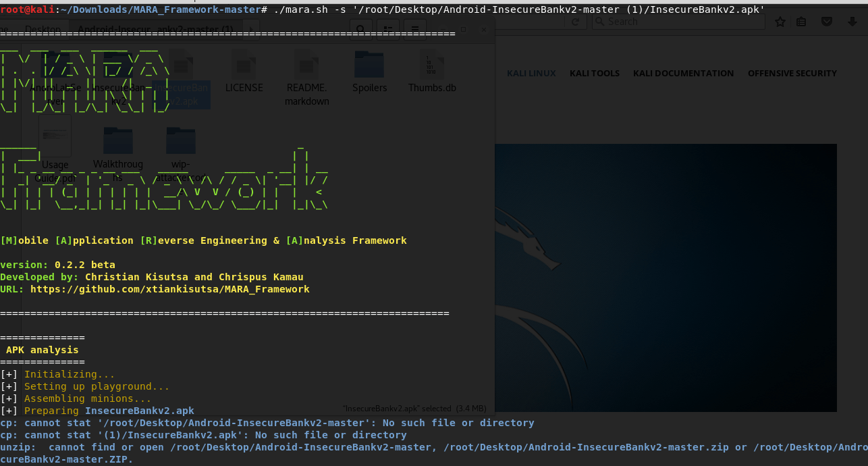Go to the OFFENSIVE SECURITY link

click(x=792, y=73)
